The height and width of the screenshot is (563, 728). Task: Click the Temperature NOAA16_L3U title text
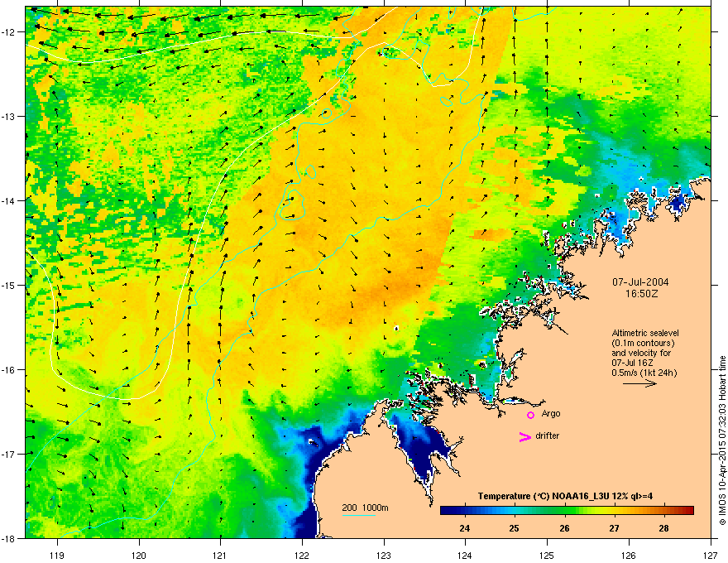click(566, 497)
